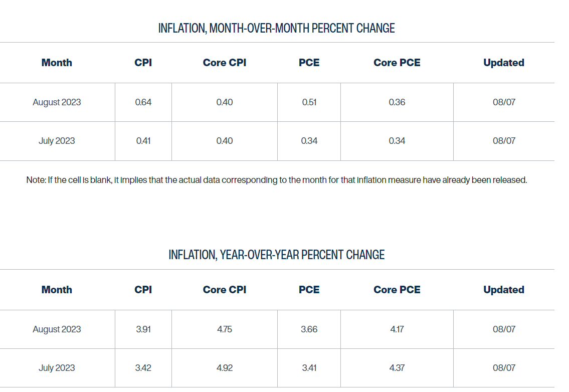Screen dimensions: 569x392
Task: Click the Core CPI header in month-over-month table
Action: 224,63
